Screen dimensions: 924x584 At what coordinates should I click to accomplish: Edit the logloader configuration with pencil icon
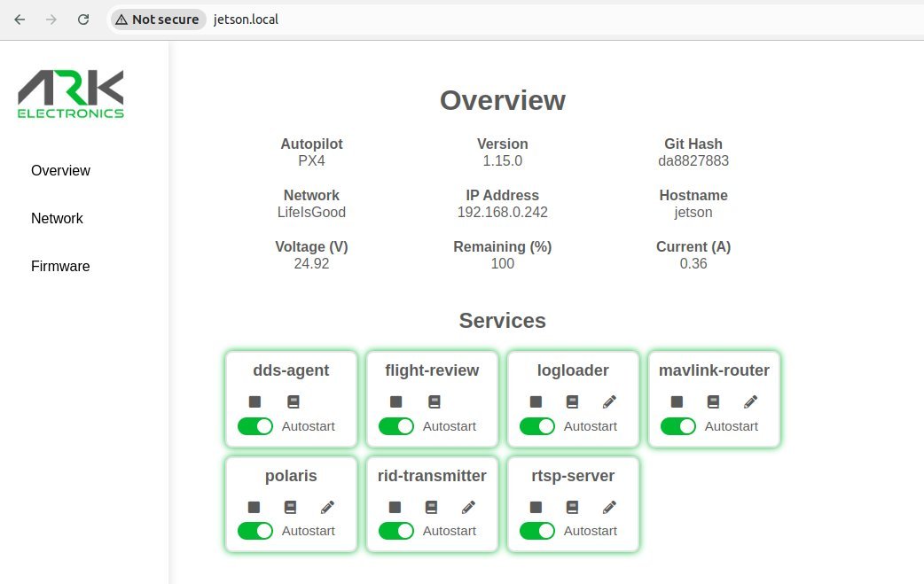pos(609,401)
